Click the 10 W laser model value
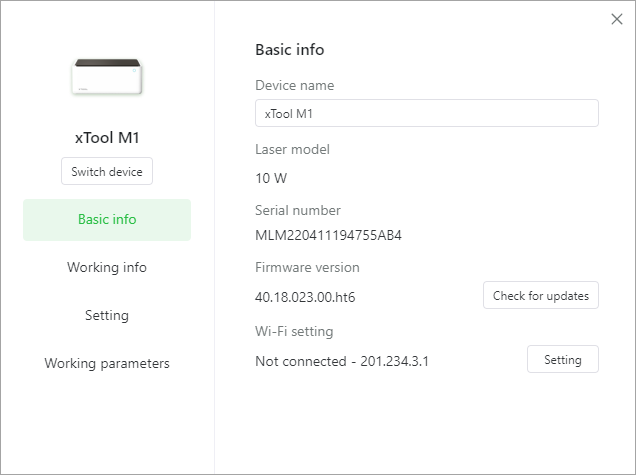 tap(271, 178)
